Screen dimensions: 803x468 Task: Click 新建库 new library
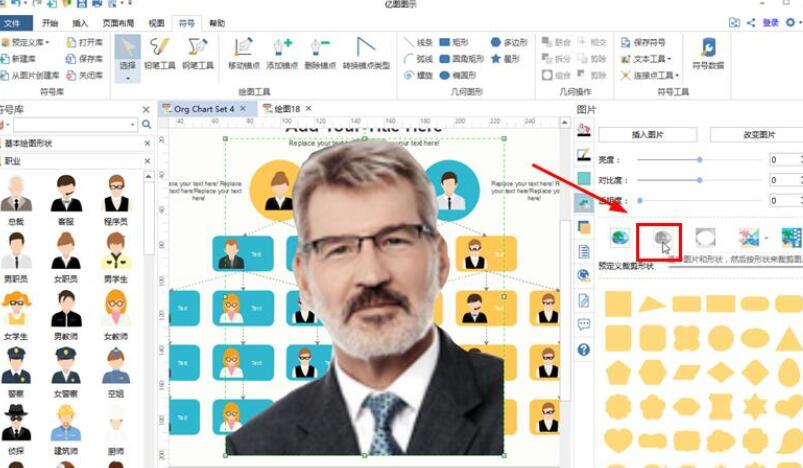click(x=18, y=59)
